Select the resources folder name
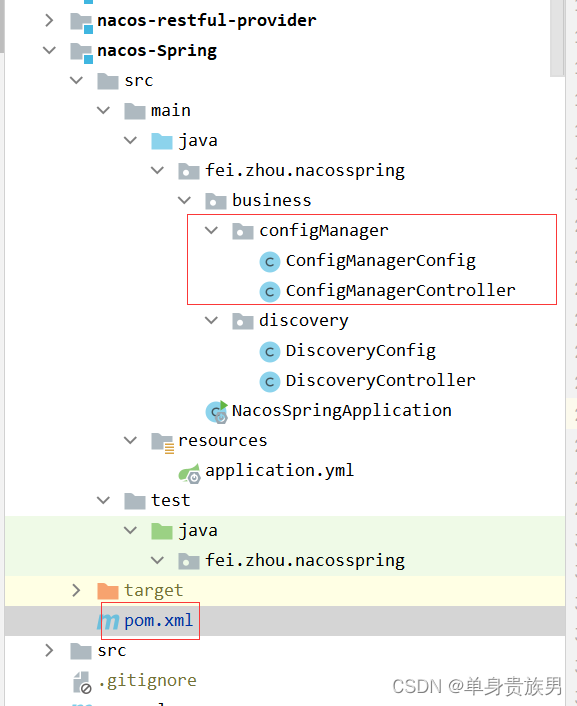 point(223,440)
